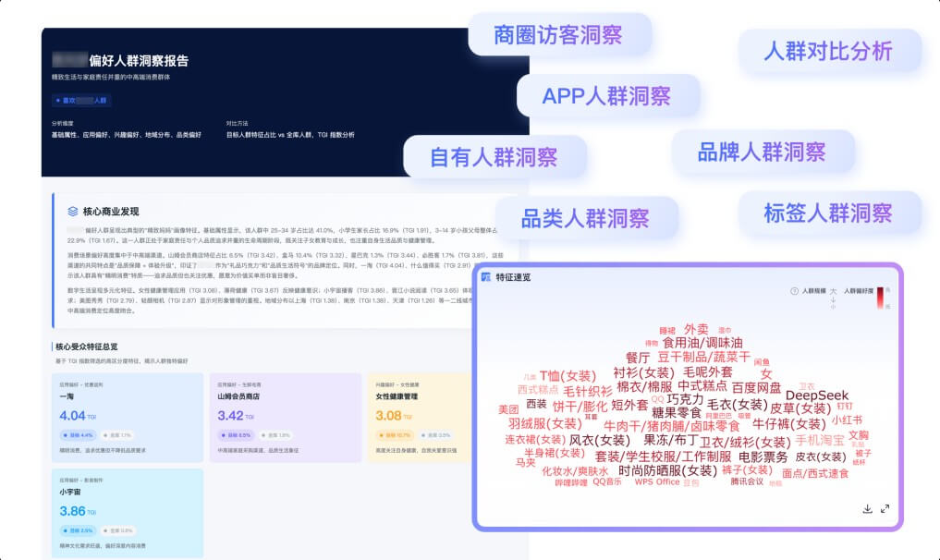Click 手机淘宝 in the word cloud
The image size is (940, 560).
(820, 440)
